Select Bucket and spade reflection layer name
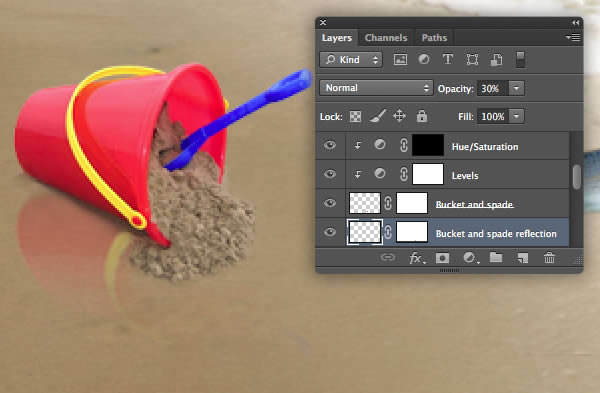Viewport: 600px width, 393px height. 496,233
